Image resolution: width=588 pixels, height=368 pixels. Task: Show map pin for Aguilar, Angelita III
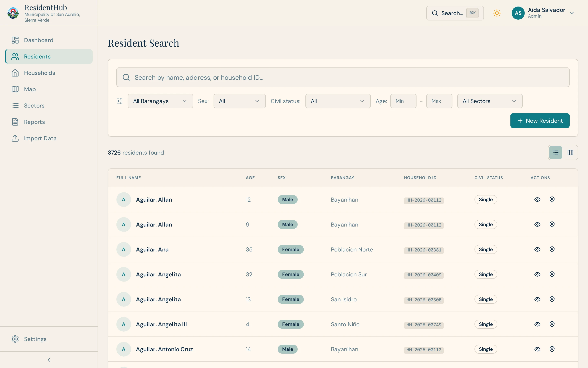[552, 324]
